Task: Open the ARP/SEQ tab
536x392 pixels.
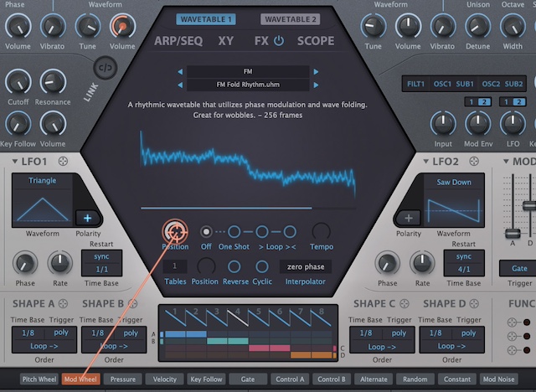Action: [x=179, y=40]
